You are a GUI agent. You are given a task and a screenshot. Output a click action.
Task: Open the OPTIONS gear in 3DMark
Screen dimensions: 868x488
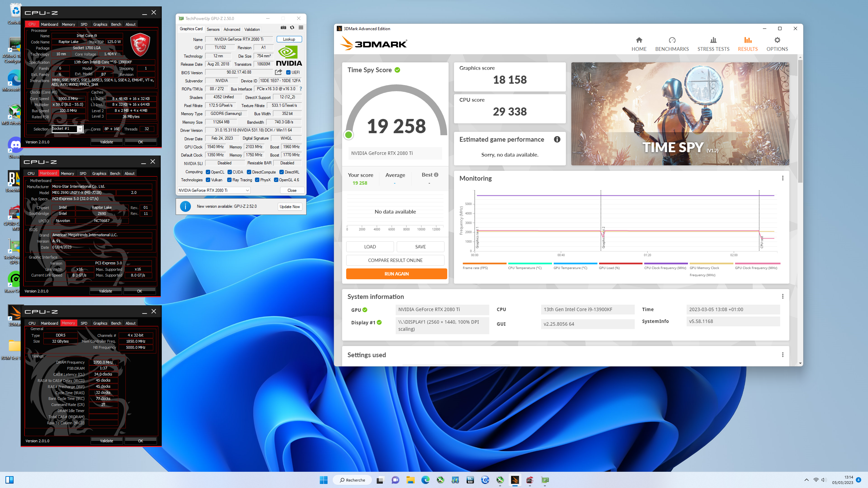(777, 44)
